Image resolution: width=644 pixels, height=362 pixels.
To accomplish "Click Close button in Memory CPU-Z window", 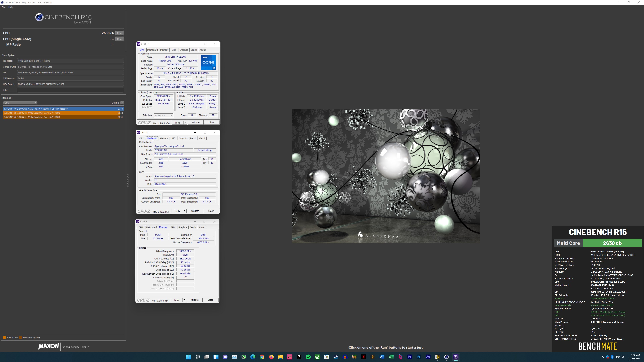I will point(210,300).
